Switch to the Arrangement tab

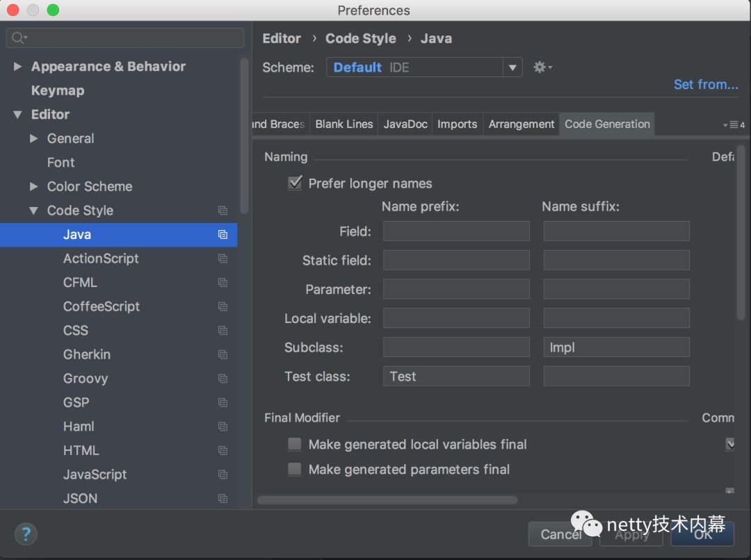tap(521, 124)
